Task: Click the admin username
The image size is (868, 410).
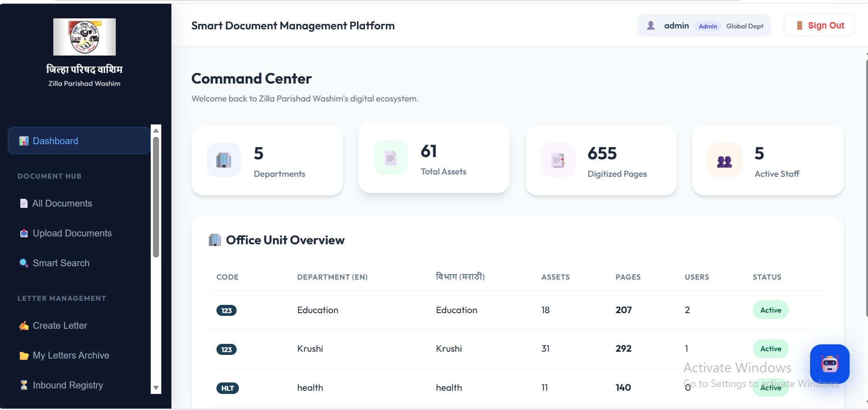Action: click(676, 26)
